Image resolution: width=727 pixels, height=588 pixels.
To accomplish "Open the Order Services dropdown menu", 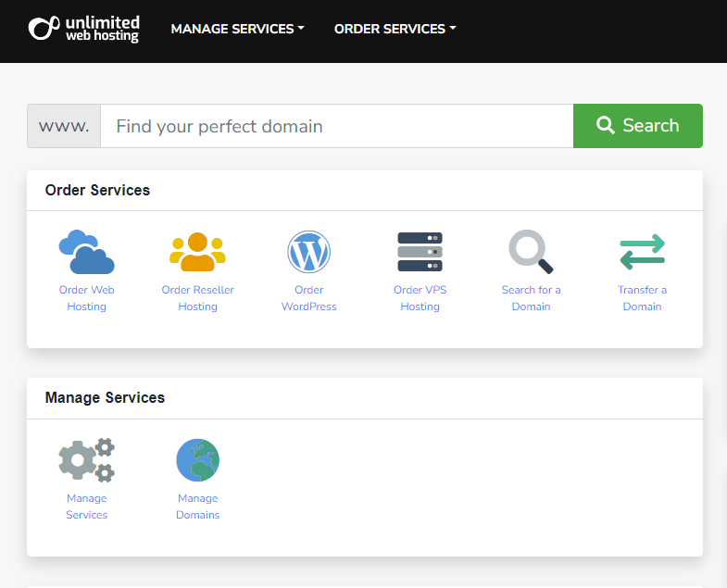I will (395, 29).
